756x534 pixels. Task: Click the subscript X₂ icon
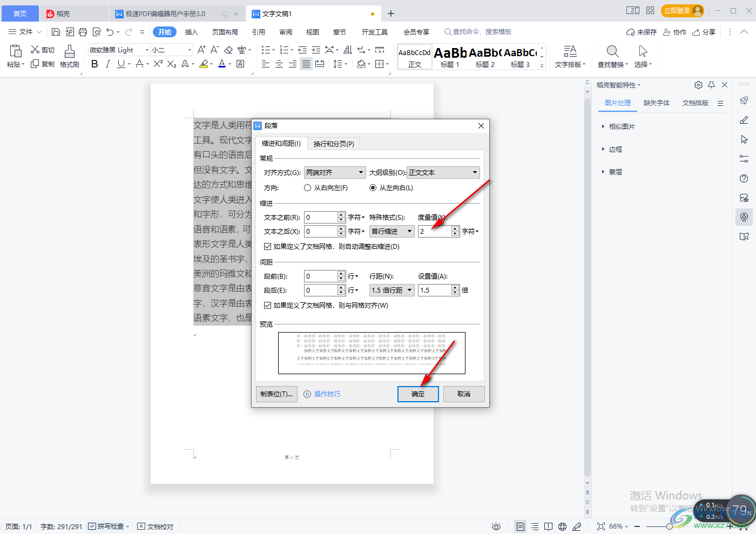click(x=172, y=64)
